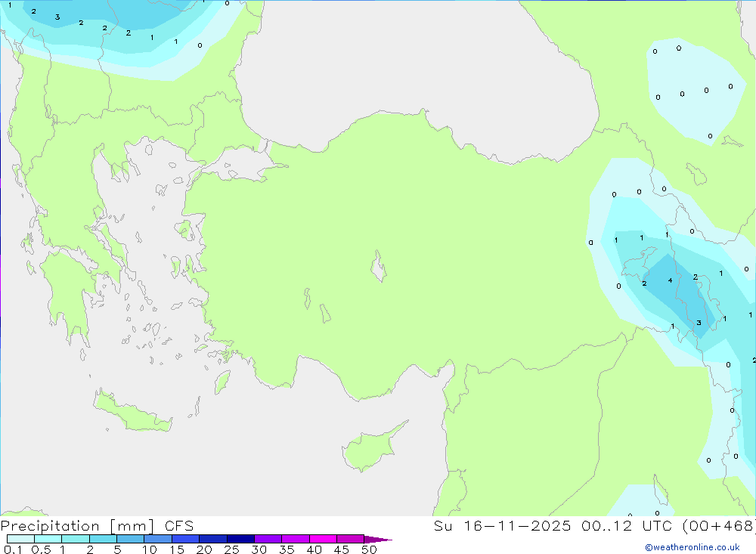Click the map value '4' near Lake Van
This screenshot has height=554, width=756.
(670, 280)
